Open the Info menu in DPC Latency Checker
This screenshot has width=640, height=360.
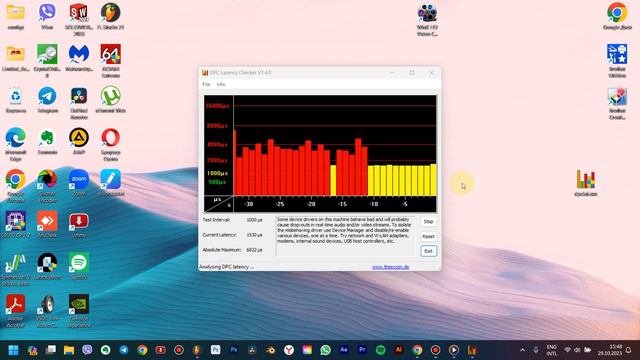221,84
